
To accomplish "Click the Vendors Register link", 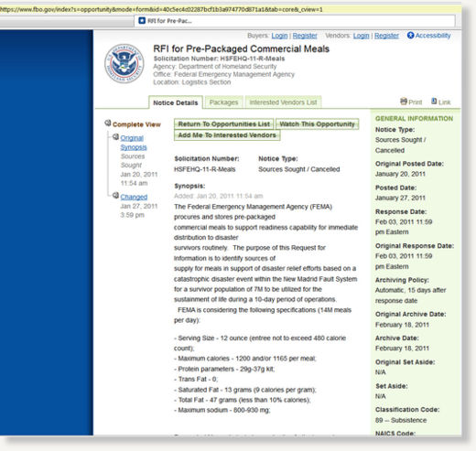I will coord(386,36).
